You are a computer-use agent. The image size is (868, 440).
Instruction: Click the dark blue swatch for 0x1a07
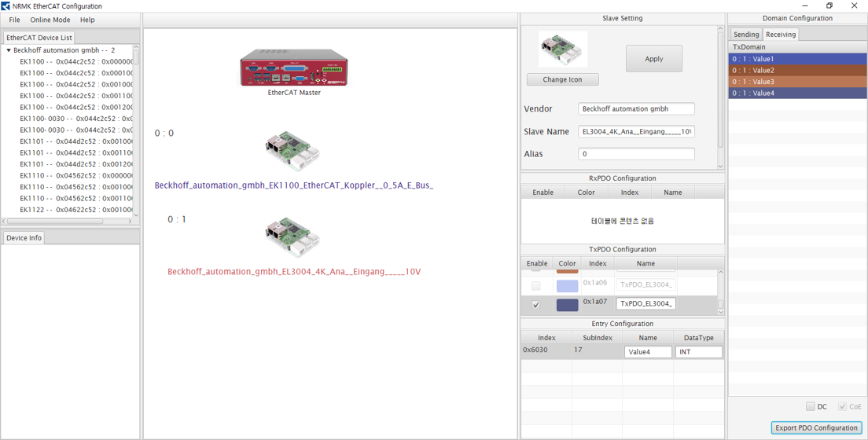tap(568, 305)
